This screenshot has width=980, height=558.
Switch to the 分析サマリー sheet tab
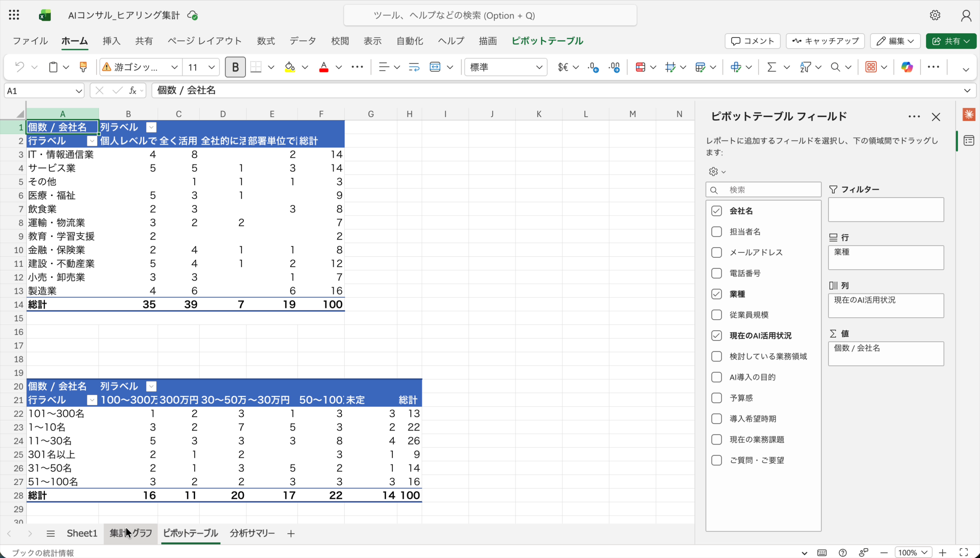(252, 533)
